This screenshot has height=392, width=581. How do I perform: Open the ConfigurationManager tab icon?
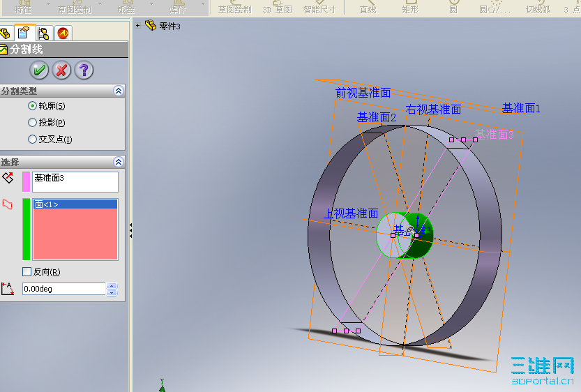click(43, 33)
